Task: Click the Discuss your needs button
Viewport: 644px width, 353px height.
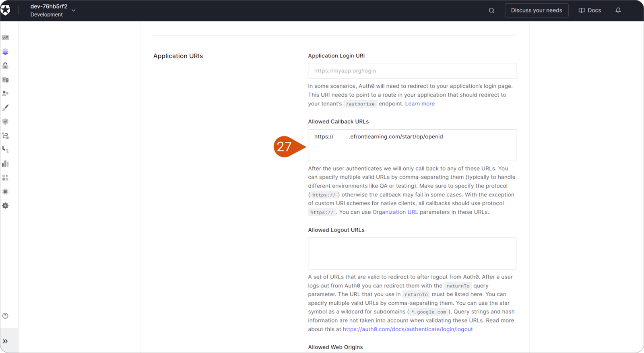Action: (x=537, y=10)
